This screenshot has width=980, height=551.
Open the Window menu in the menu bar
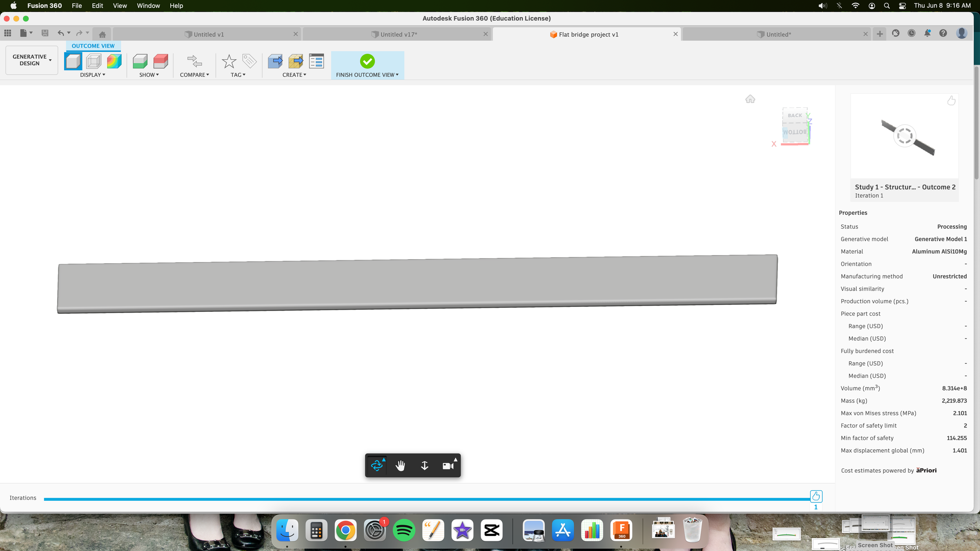[x=148, y=6]
